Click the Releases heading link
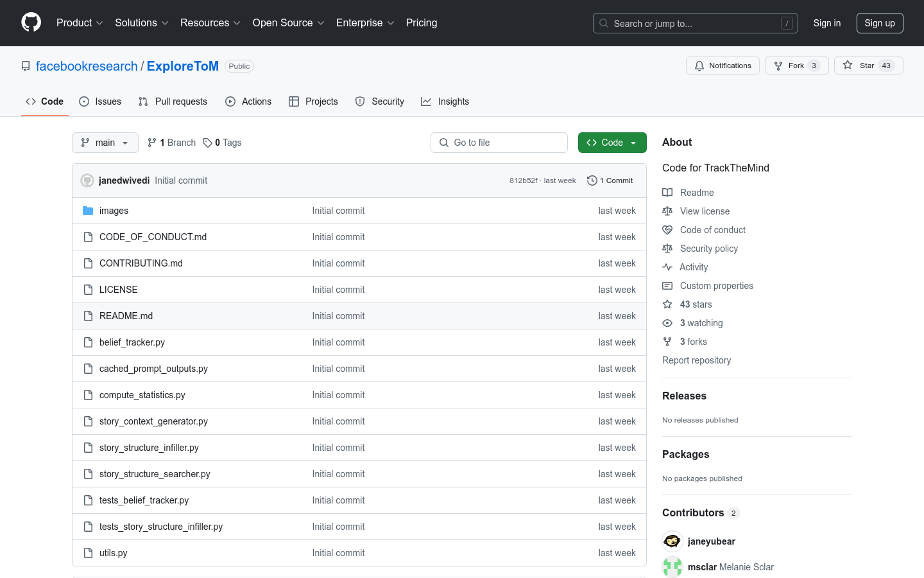 (x=684, y=396)
